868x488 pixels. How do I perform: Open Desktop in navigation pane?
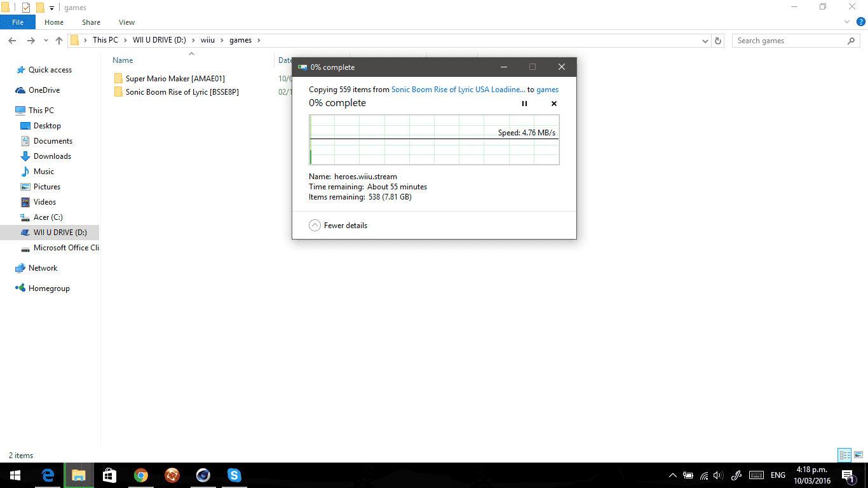point(41,126)
